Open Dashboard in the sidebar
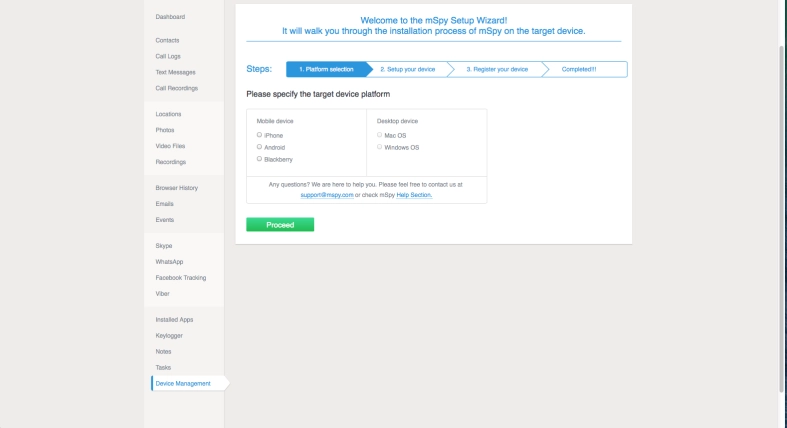 click(170, 17)
